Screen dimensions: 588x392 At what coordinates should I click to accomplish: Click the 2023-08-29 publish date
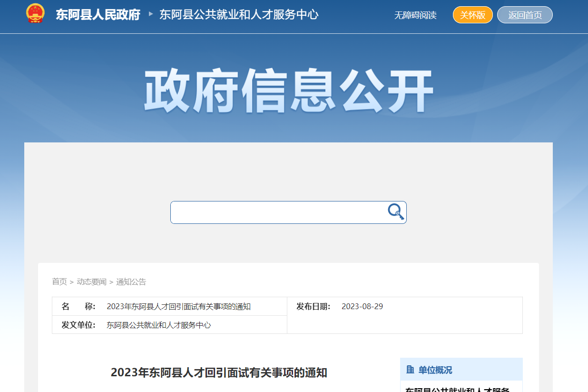(x=362, y=307)
